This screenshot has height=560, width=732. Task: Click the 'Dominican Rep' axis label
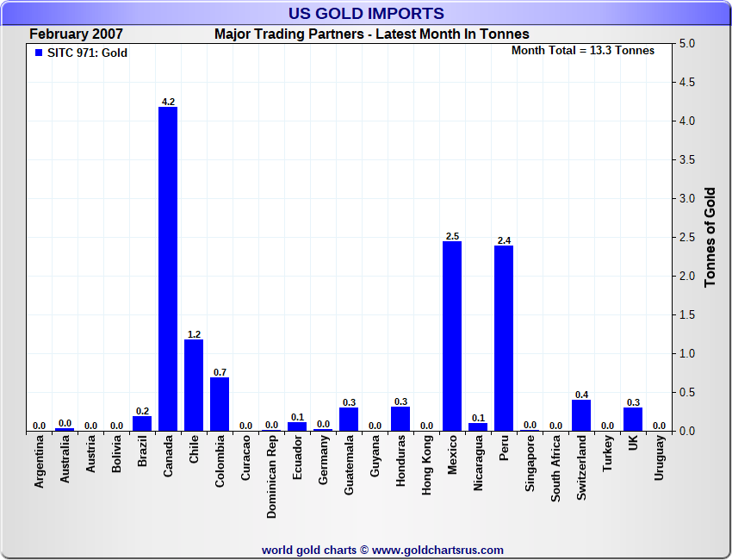[x=271, y=477]
